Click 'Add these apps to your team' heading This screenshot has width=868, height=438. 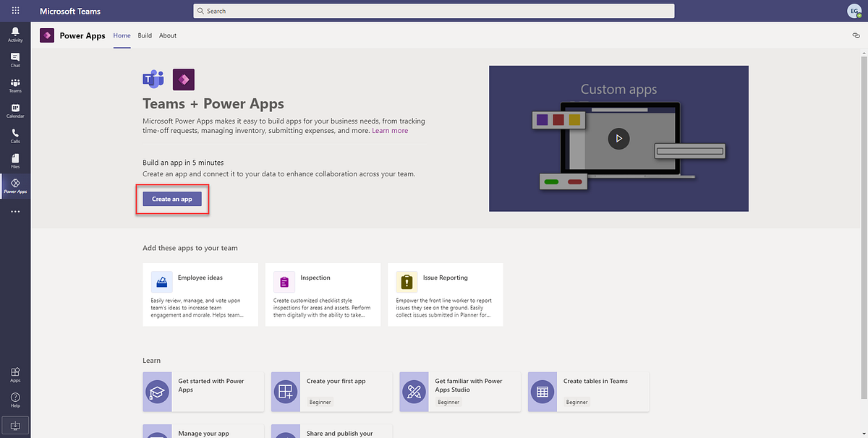coord(190,248)
